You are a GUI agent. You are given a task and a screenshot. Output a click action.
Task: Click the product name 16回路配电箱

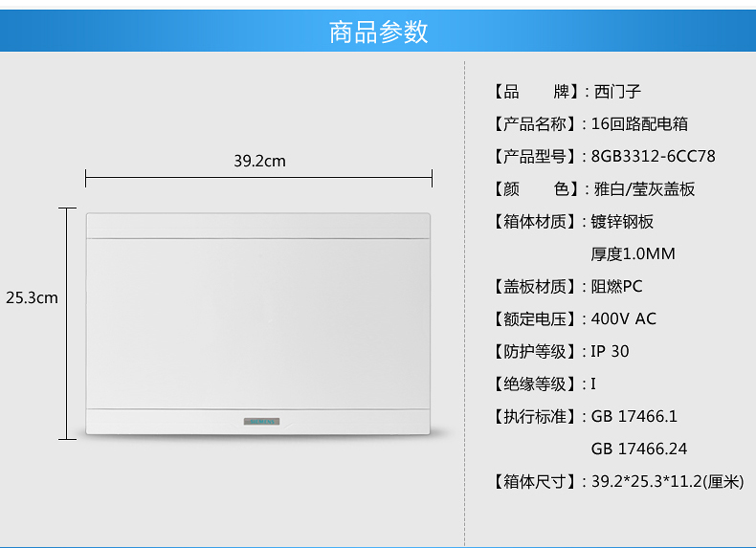click(x=639, y=124)
